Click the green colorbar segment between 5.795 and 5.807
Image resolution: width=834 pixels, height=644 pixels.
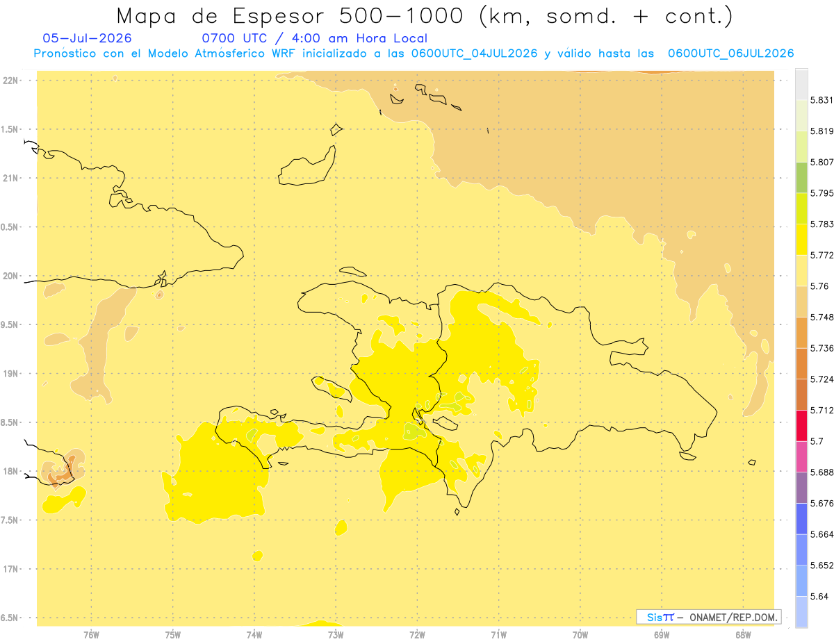[x=801, y=177]
